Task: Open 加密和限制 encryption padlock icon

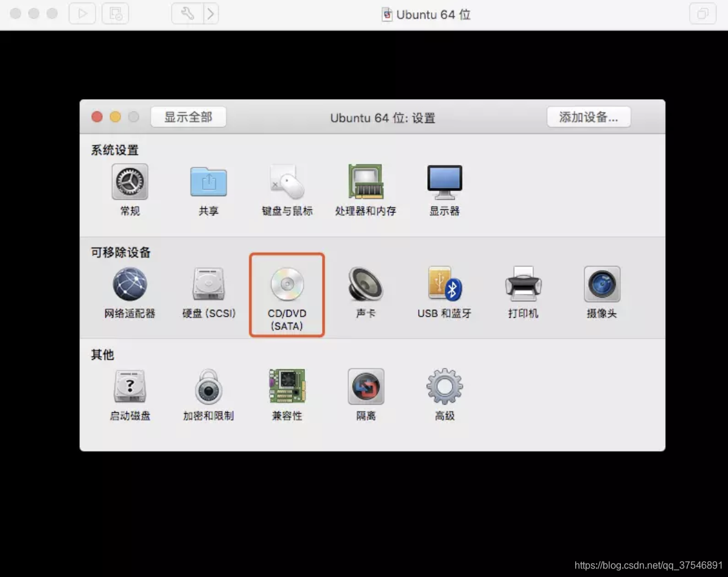Action: [208, 386]
